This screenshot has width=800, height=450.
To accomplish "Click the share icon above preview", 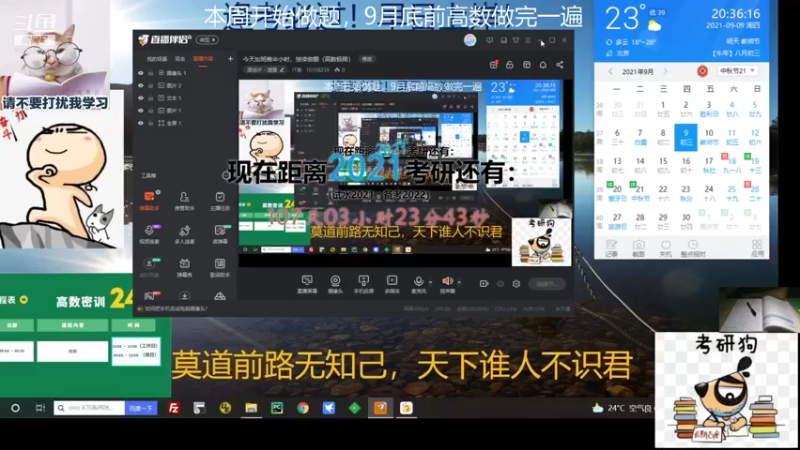I will coord(560,65).
